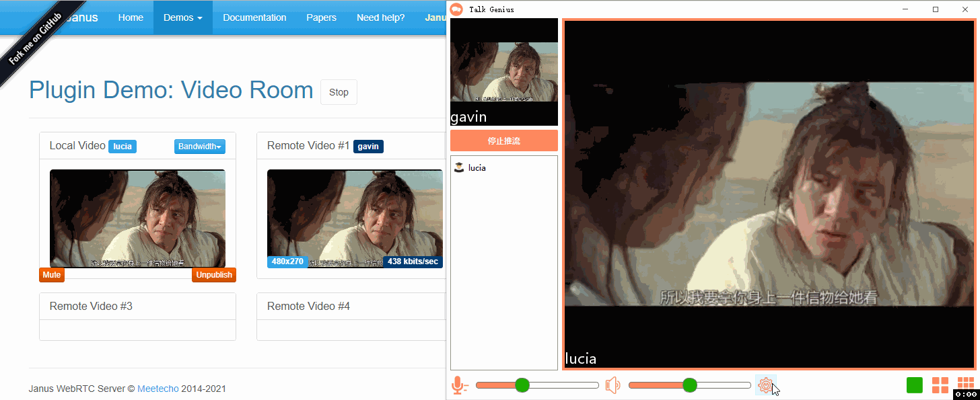980x400 pixels.
Task: Open the Fork me on GitHub ribbon
Action: click(35, 38)
